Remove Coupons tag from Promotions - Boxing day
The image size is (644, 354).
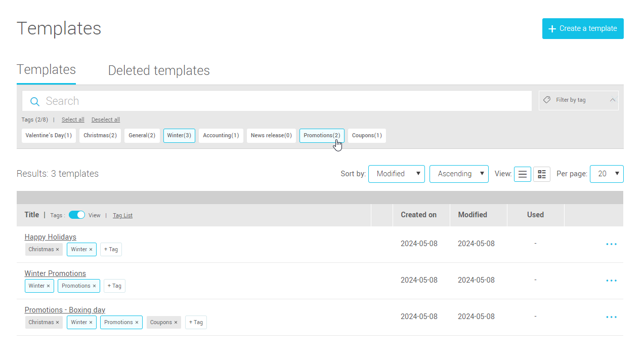(x=176, y=323)
